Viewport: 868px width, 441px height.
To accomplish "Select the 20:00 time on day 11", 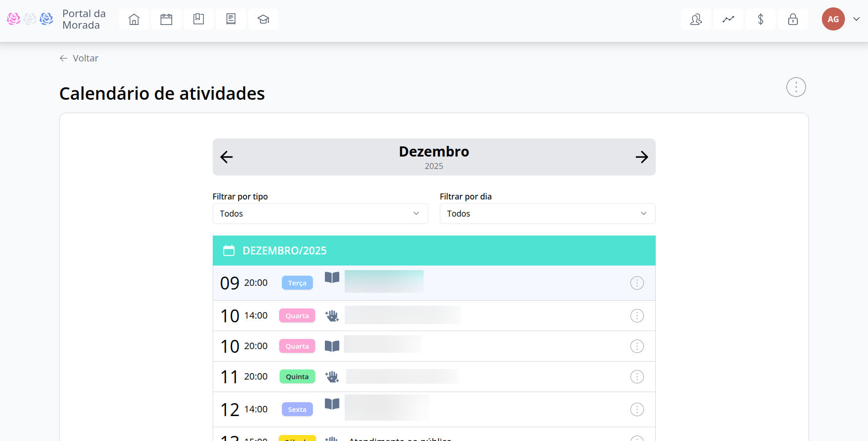I will 256,376.
